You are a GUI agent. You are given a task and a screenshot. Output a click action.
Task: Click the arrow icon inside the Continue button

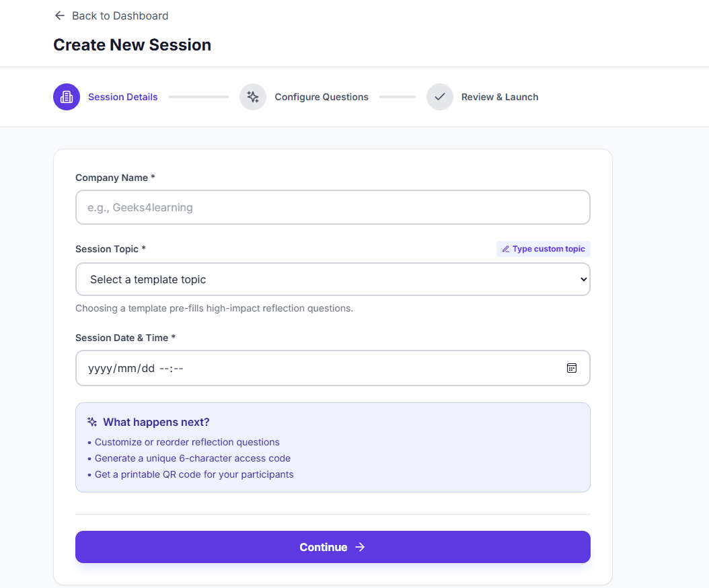pos(359,547)
